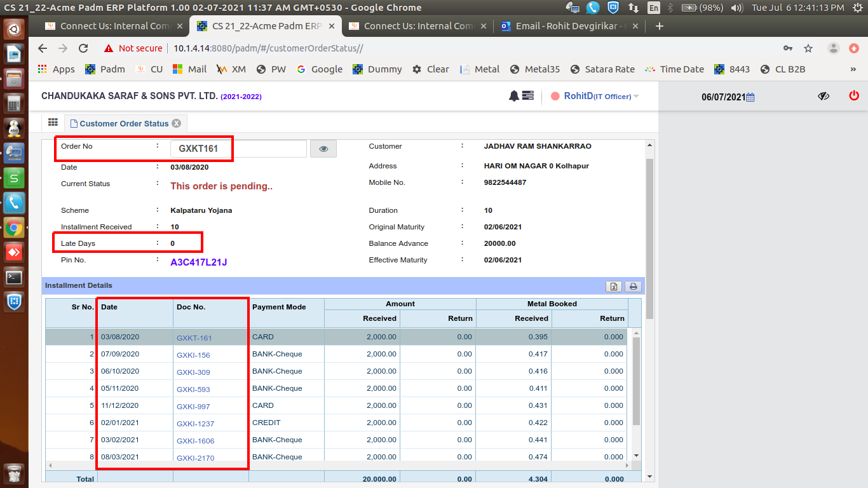Click the Order No input field
Viewport: 868px width, 488px height.
pos(238,149)
